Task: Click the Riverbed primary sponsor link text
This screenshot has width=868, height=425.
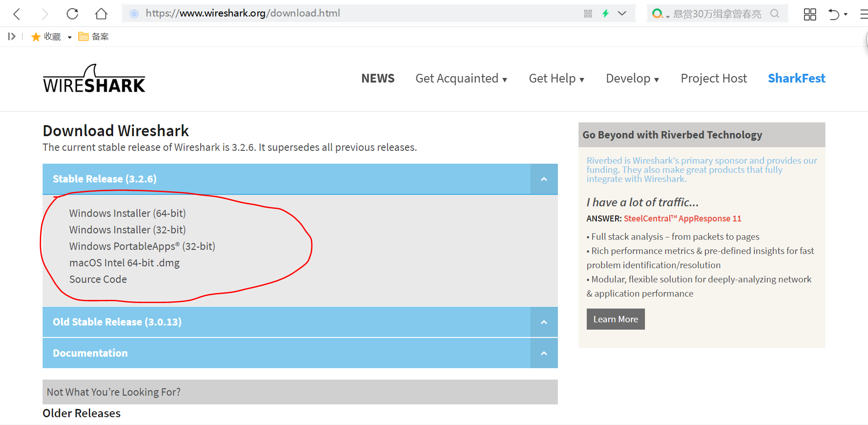Action: [x=701, y=170]
